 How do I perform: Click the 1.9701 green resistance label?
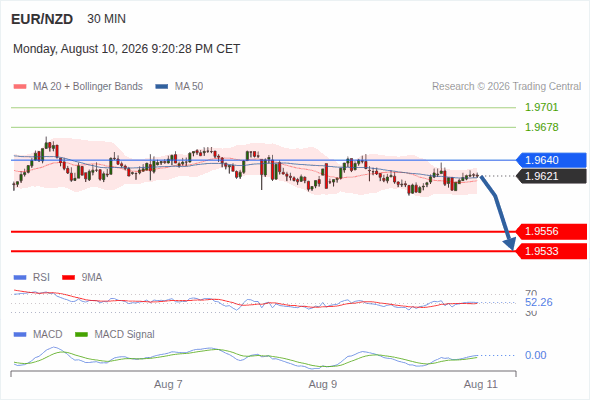541,108
